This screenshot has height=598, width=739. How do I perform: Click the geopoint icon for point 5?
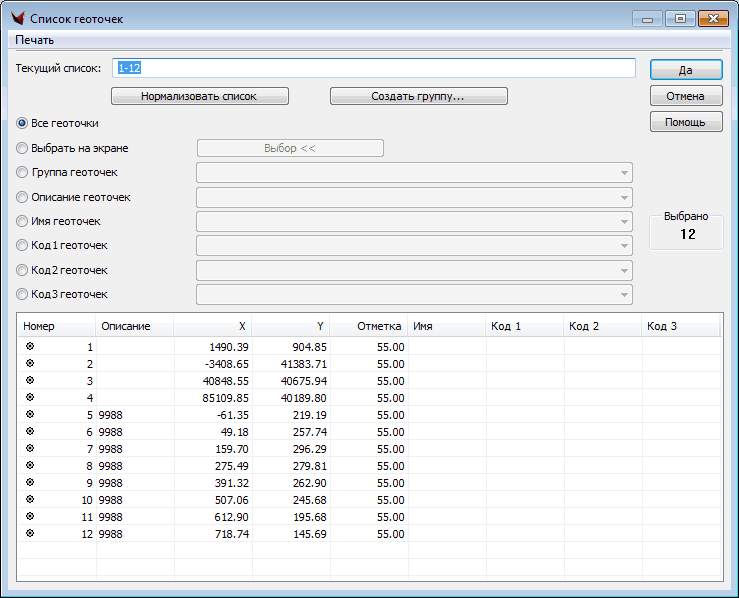tap(29, 414)
